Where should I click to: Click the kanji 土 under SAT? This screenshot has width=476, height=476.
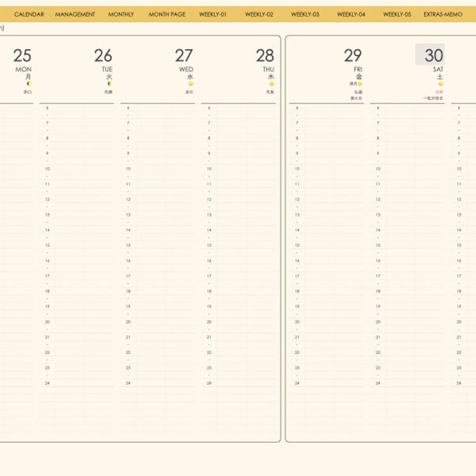440,77
